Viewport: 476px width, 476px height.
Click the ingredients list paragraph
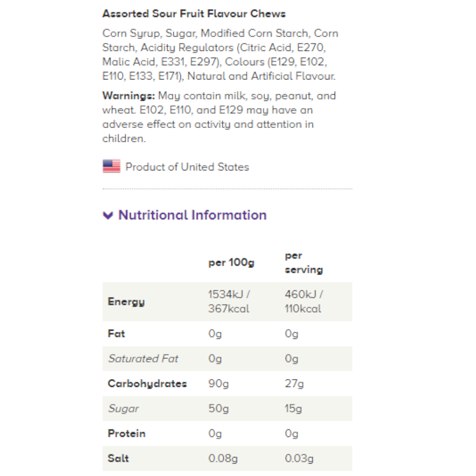[x=220, y=55]
